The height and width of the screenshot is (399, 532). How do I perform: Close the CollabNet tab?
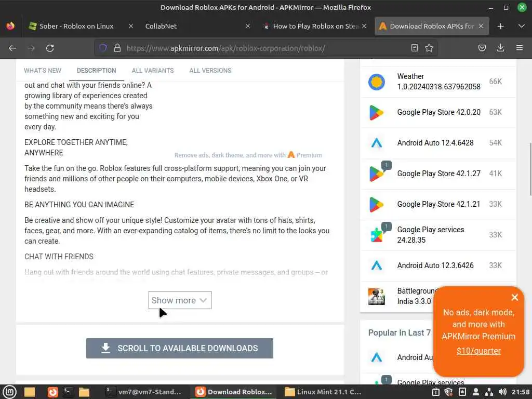pyautogui.click(x=248, y=26)
